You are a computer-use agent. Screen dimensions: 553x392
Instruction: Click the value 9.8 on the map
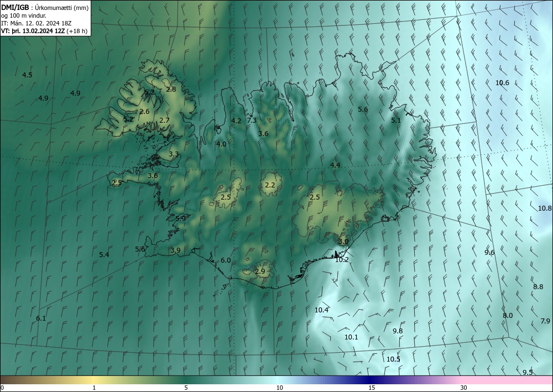point(398,331)
